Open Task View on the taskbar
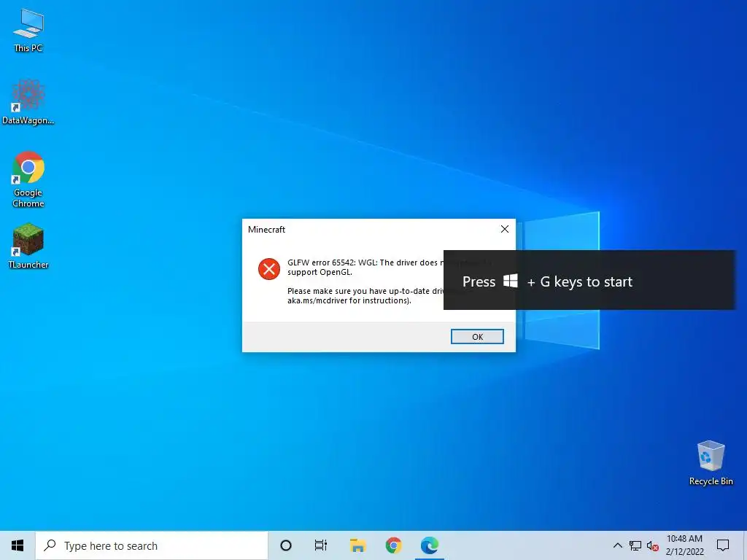This screenshot has height=560, width=747. (321, 545)
